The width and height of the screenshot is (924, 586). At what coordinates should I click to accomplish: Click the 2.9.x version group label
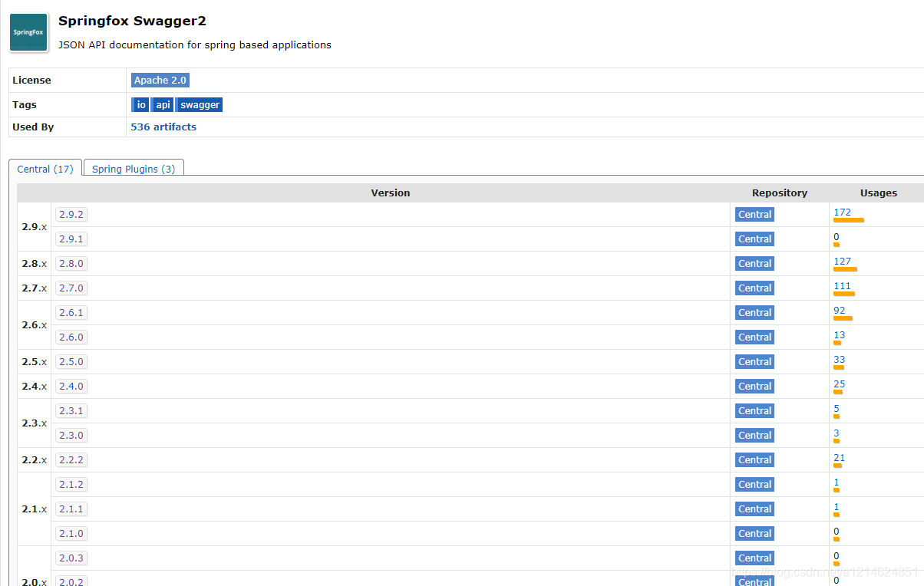tap(35, 227)
